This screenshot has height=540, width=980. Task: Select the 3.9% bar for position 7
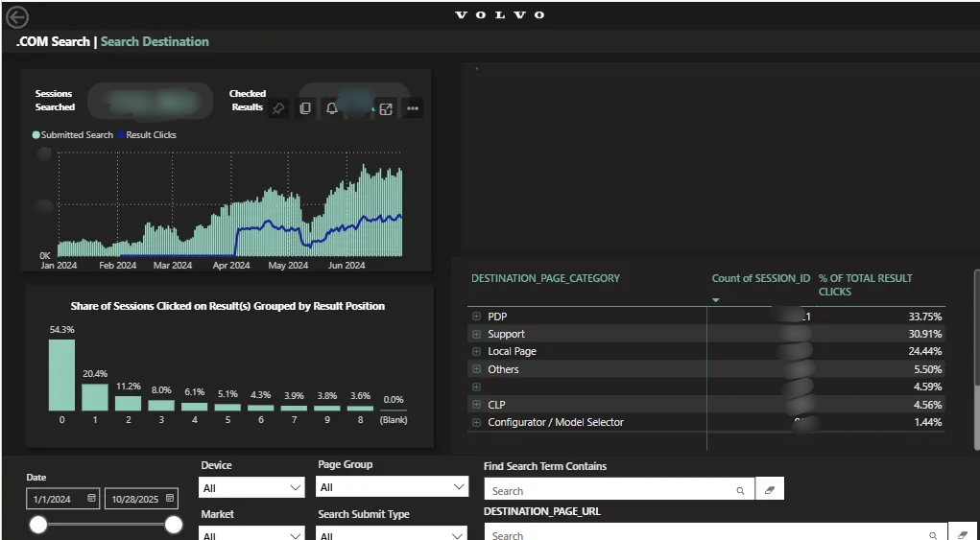coord(294,409)
